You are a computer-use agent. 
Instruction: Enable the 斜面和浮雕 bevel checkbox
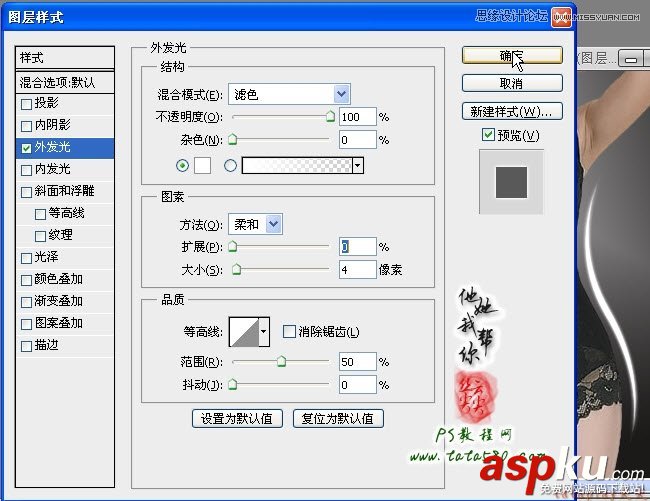tap(26, 192)
